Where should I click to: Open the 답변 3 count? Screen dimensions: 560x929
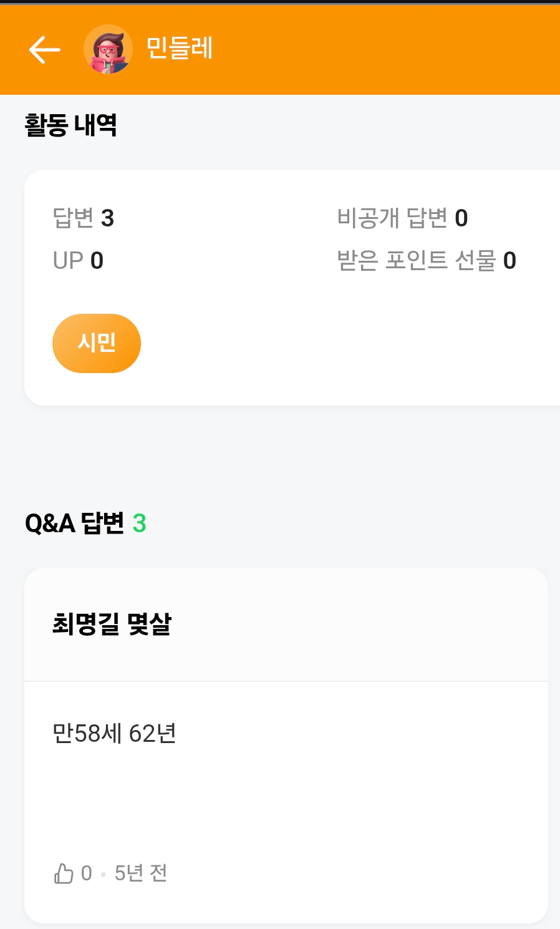(83, 218)
